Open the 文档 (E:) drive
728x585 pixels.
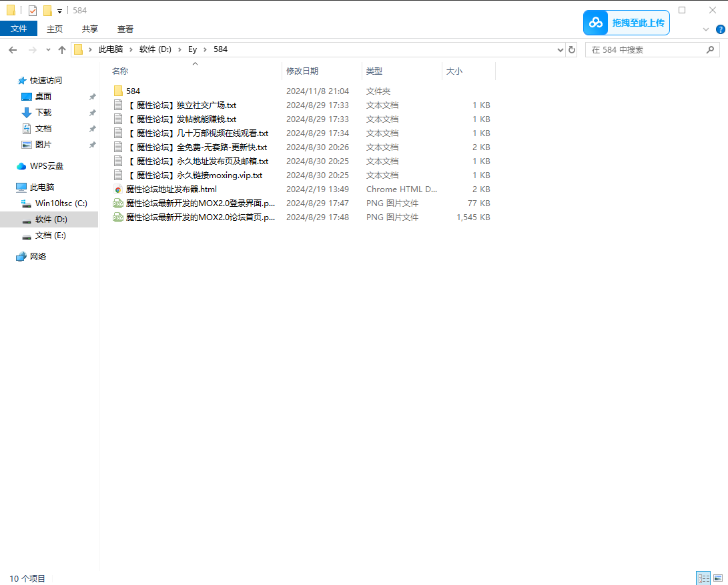click(x=50, y=235)
